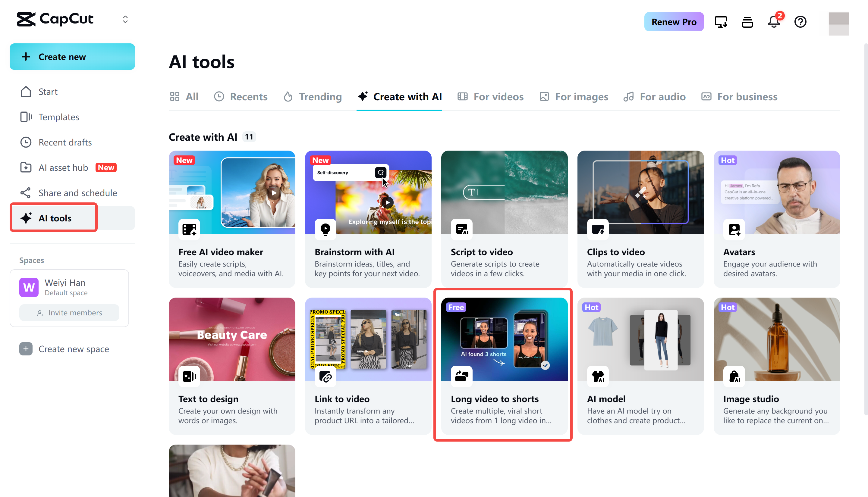
Task: Click the notifications bell with the badge
Action: (x=773, y=21)
